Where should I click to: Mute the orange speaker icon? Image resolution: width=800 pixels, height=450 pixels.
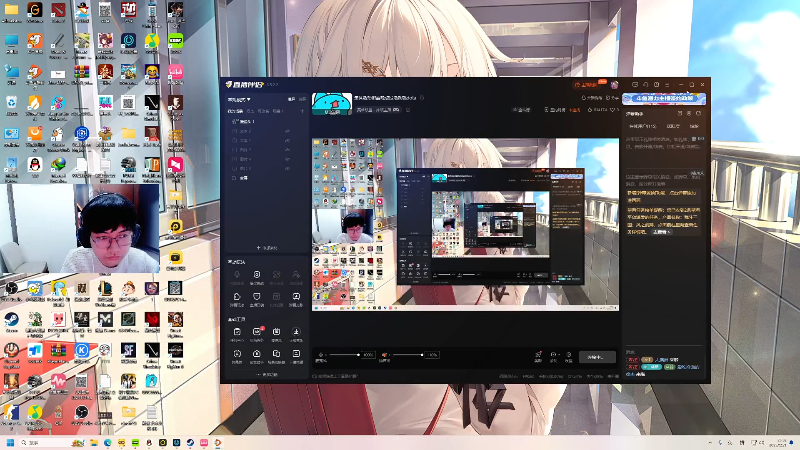[384, 355]
